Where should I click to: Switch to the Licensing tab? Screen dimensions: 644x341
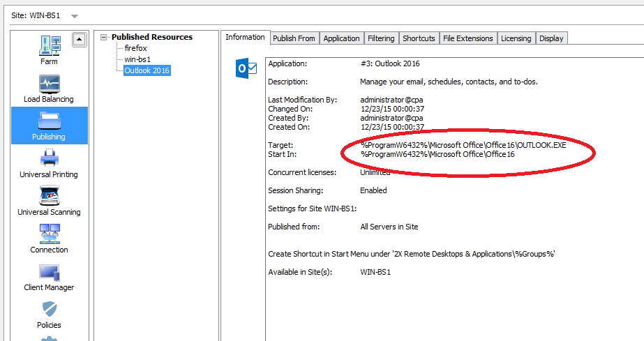(x=516, y=38)
